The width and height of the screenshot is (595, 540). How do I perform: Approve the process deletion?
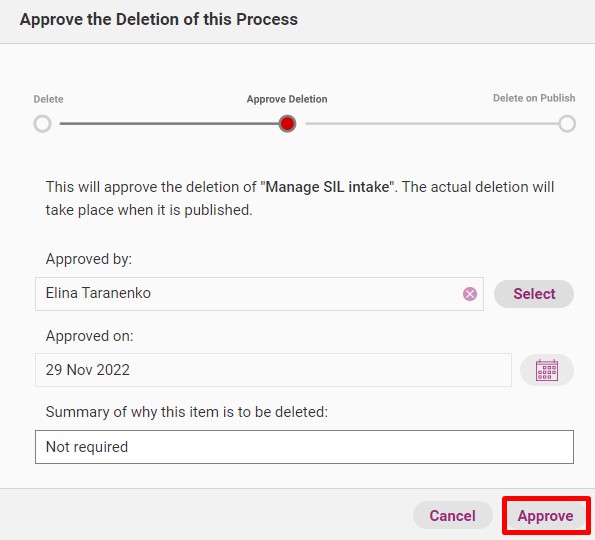546,515
